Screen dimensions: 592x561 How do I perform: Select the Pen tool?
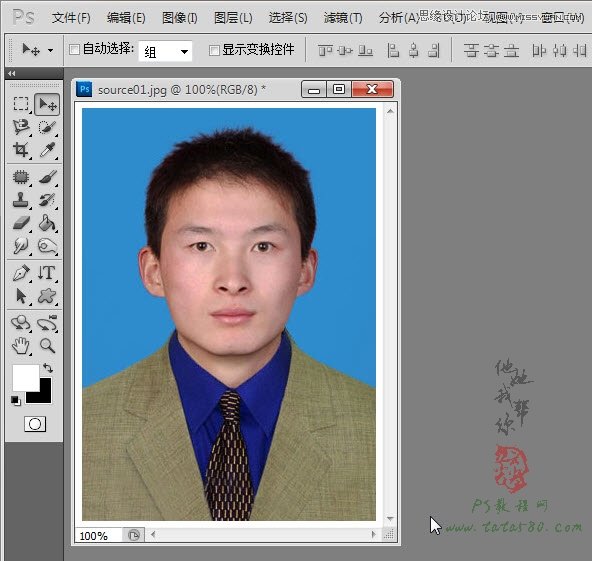(x=21, y=273)
